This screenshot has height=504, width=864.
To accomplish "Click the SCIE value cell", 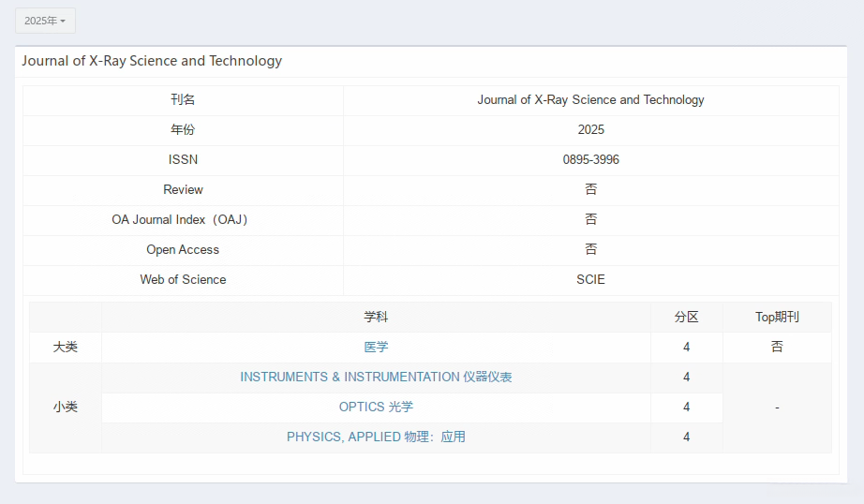I will pyautogui.click(x=590, y=280).
